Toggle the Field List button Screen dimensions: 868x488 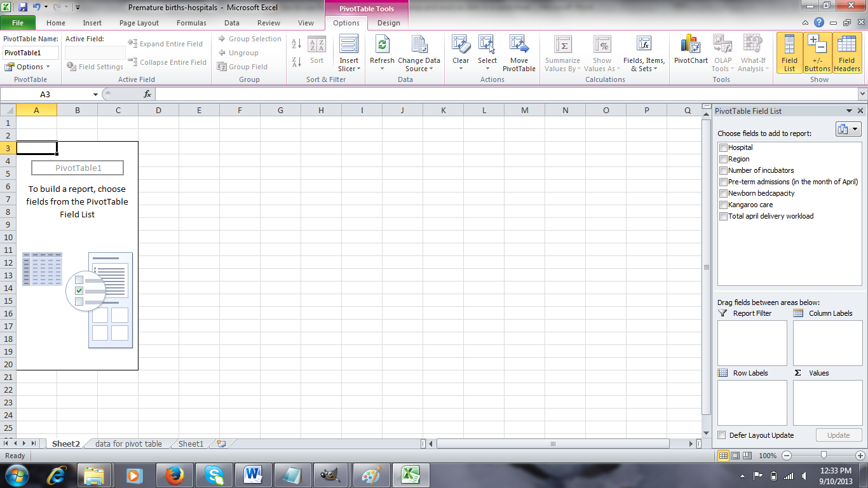[x=789, y=53]
